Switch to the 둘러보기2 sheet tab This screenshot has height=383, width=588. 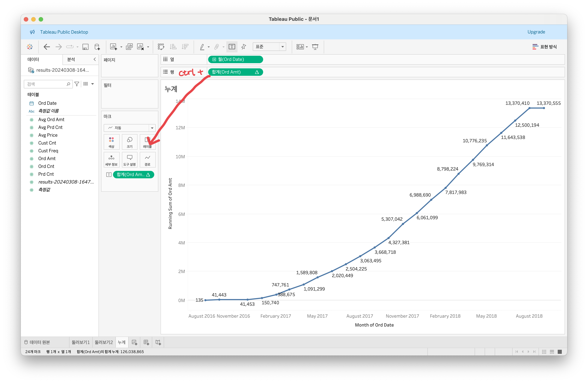pos(104,343)
